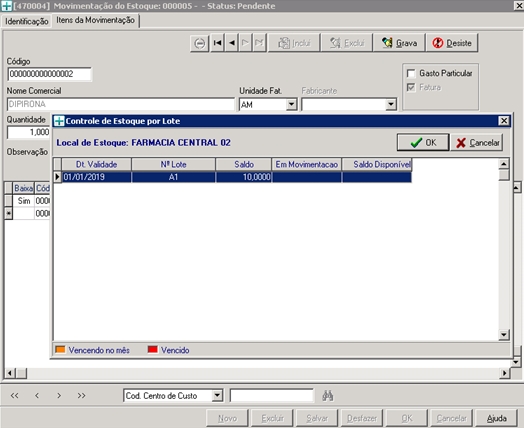Open Cod. Centro de Custo dropdown

(217, 396)
